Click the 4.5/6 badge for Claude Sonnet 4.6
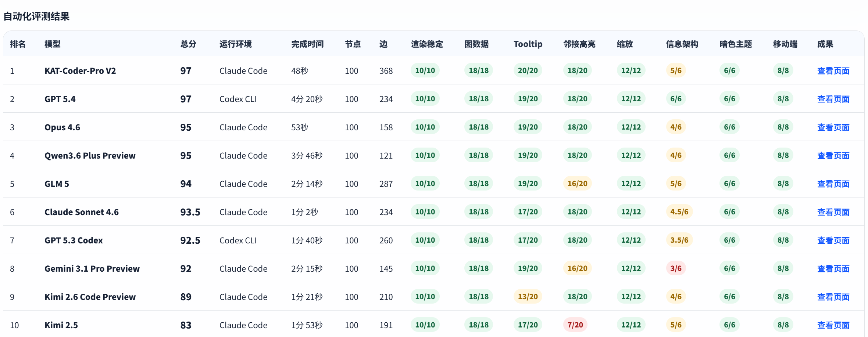This screenshot has width=868, height=337. 679,212
